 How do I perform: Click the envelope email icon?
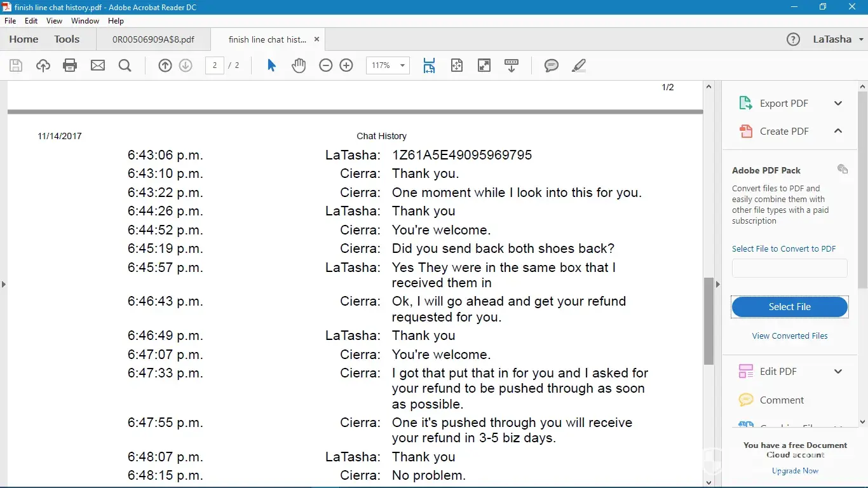(x=98, y=65)
